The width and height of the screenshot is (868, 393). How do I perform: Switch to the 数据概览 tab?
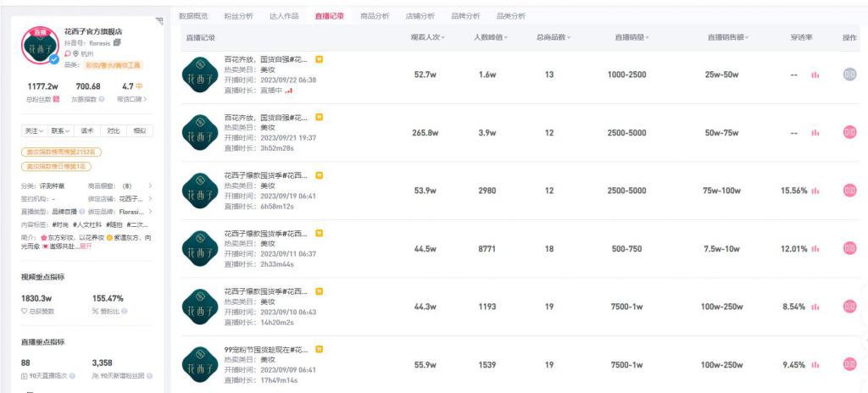pos(193,16)
